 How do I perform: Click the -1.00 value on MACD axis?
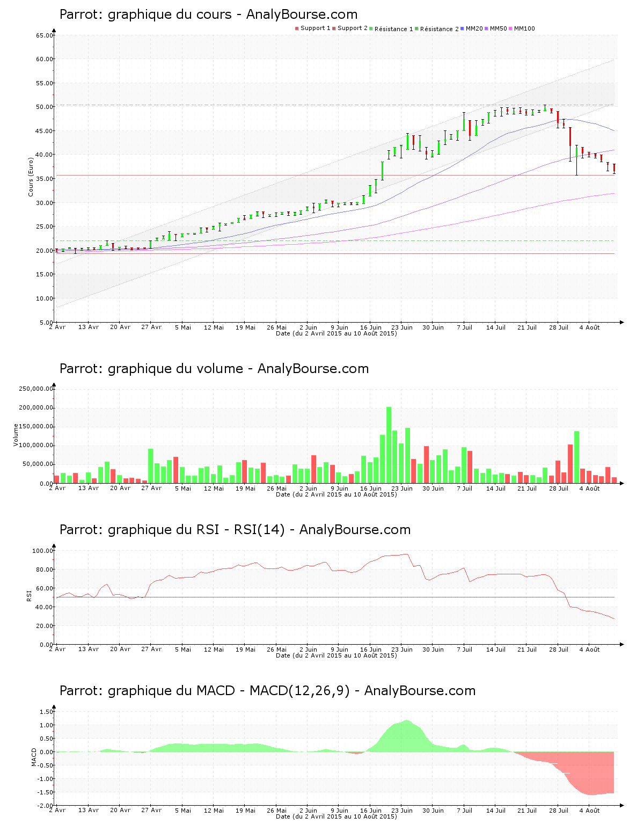coord(46,779)
